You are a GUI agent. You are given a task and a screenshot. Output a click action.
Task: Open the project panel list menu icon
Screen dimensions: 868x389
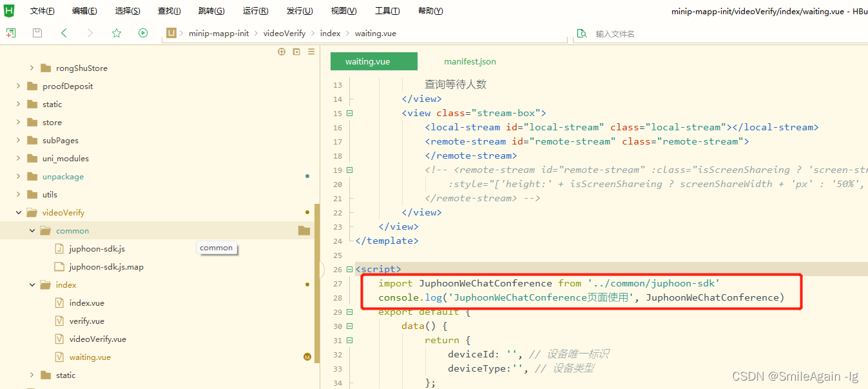pyautogui.click(x=311, y=51)
